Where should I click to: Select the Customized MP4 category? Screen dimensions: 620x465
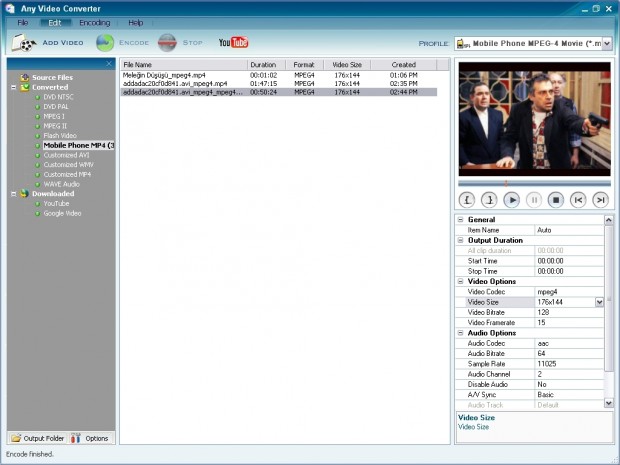point(67,174)
